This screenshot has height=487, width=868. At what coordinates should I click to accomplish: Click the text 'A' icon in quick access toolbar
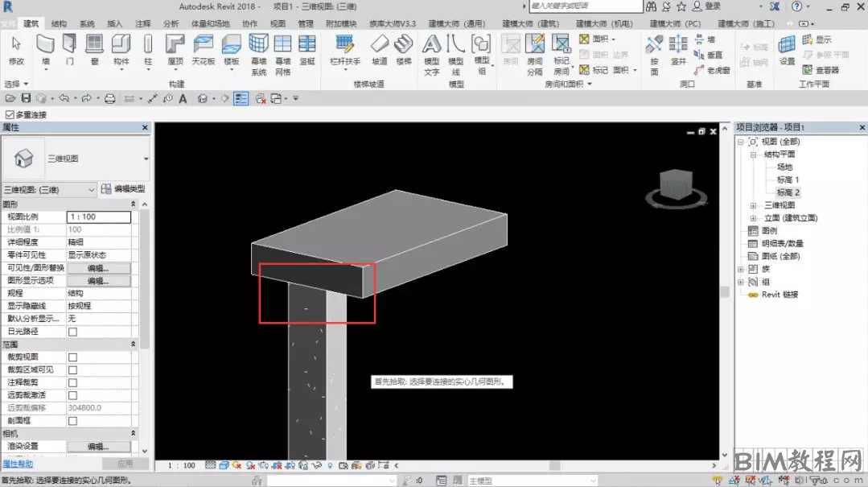[183, 98]
